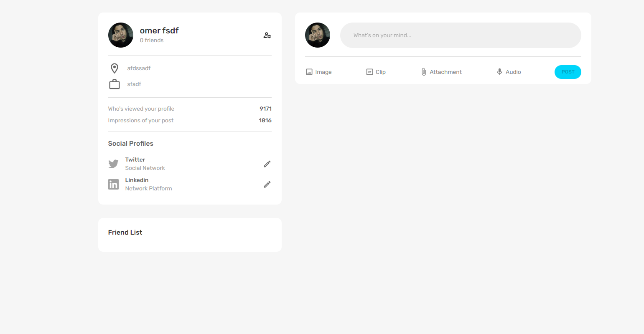The image size is (644, 334).
Task: Click the location pin icon
Action: pyautogui.click(x=114, y=68)
